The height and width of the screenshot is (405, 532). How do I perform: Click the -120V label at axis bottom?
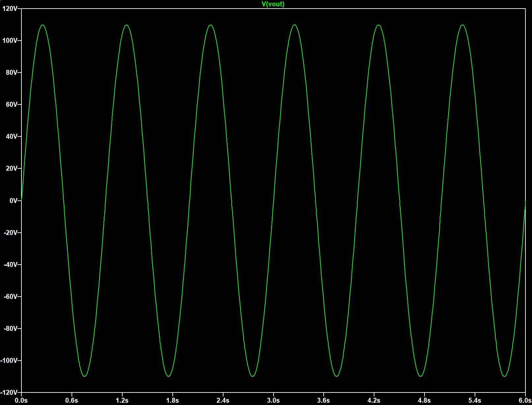[9, 392]
